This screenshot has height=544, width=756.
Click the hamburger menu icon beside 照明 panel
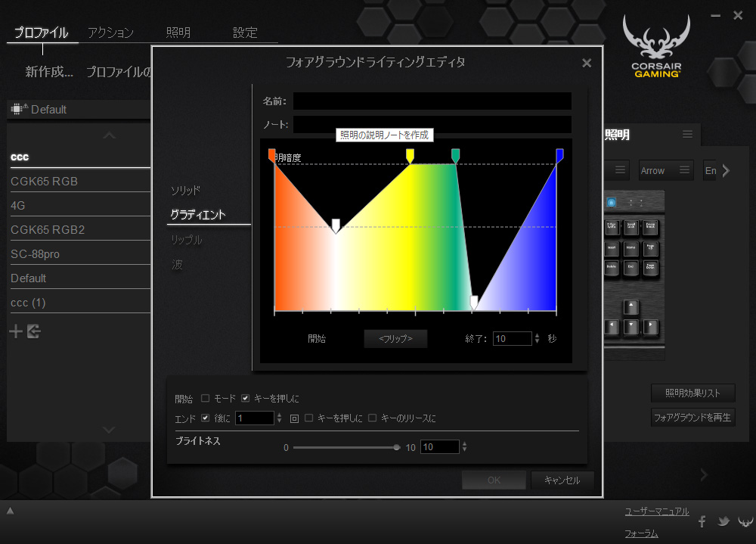coord(687,134)
